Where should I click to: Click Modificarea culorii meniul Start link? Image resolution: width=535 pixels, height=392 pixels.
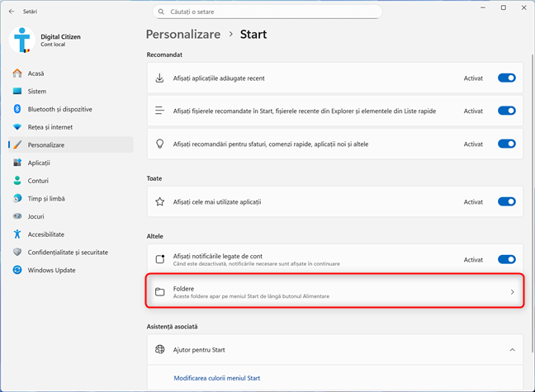coord(217,378)
